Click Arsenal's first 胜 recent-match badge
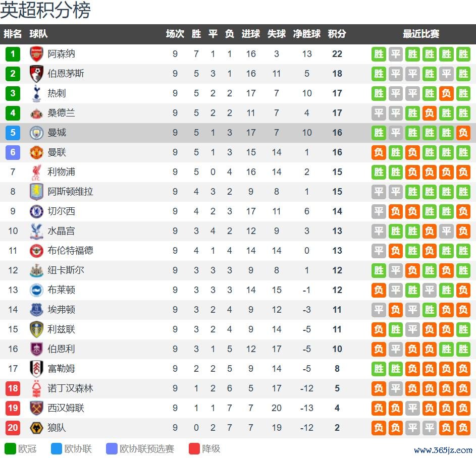Image resolution: width=476 pixels, height=458 pixels. 379,54
